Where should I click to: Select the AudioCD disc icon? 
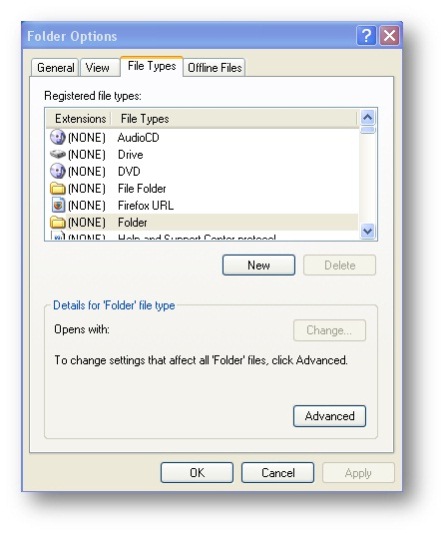coord(57,137)
